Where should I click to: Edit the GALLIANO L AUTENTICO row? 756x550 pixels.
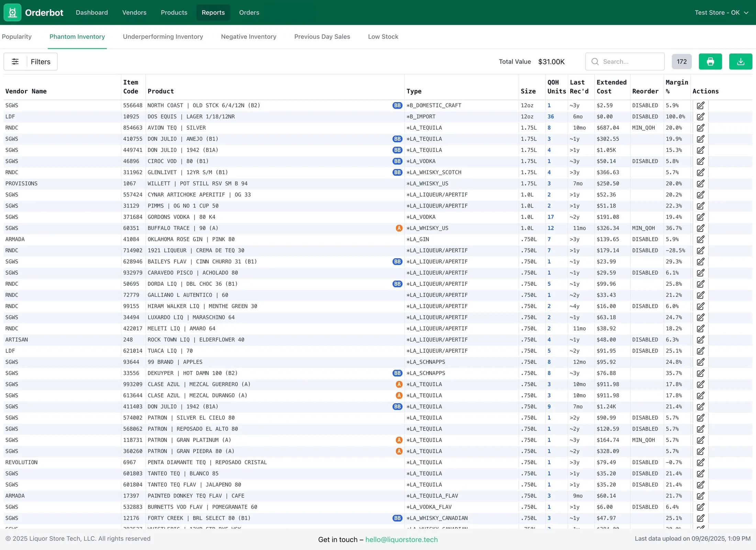701,295
